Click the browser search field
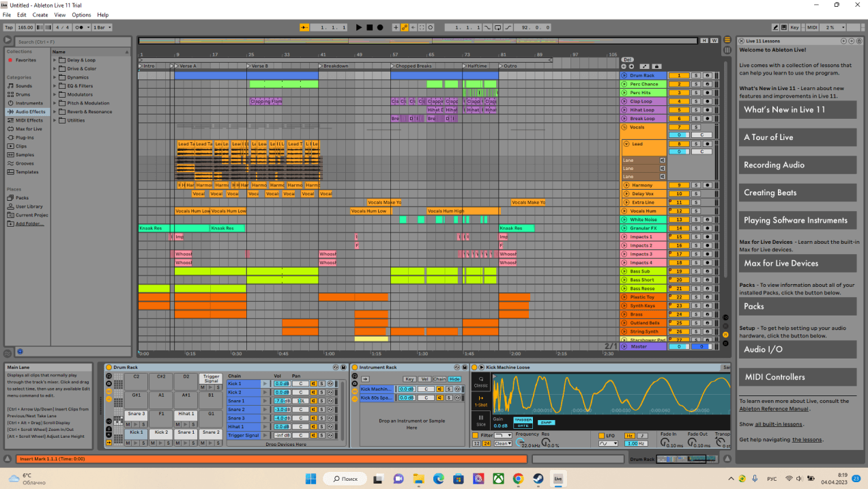Screen dimensions: 868x489 point(68,42)
